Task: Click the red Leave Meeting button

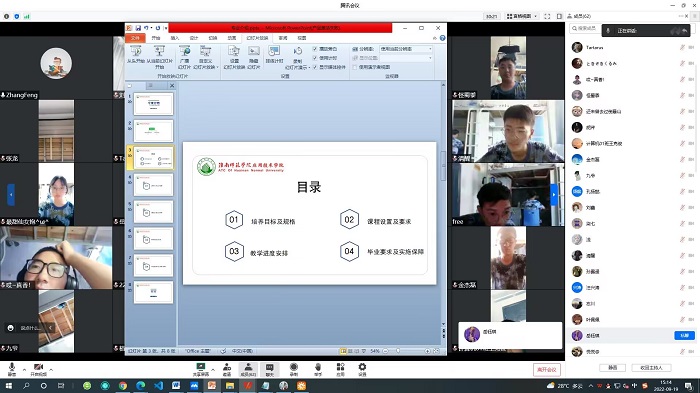Action: tap(546, 369)
